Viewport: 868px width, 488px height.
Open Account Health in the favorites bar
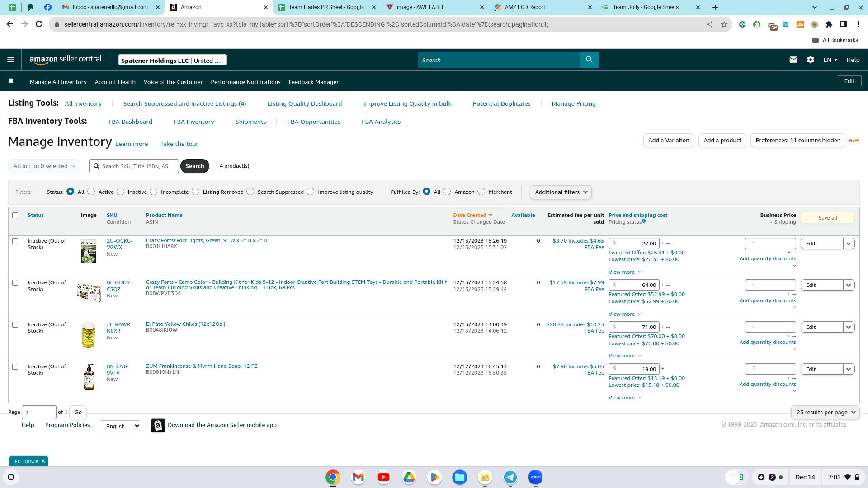(x=115, y=82)
